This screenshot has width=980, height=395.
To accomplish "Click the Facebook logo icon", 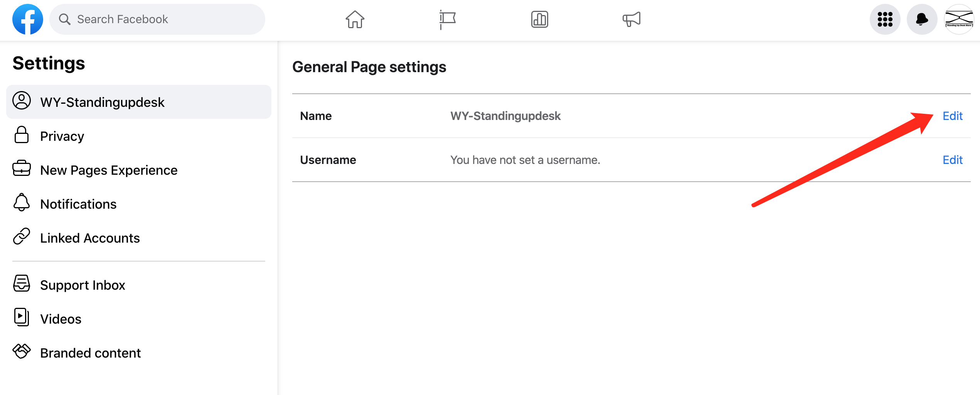I will point(27,19).
